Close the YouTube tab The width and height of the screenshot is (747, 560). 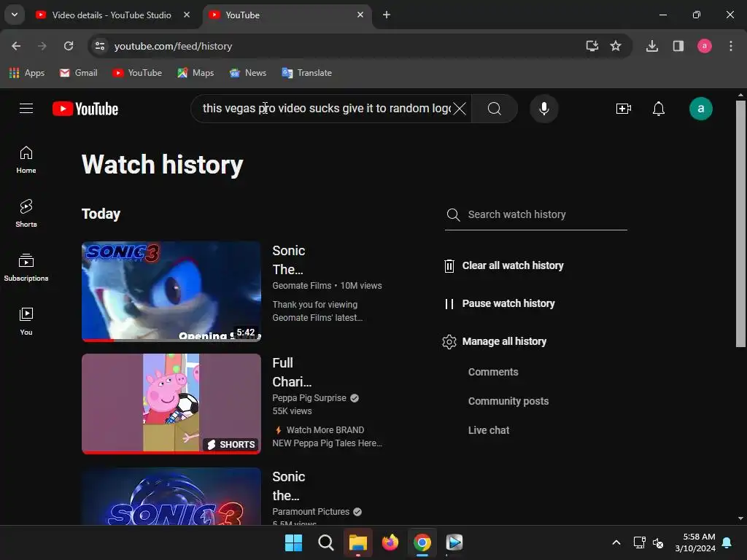(360, 15)
